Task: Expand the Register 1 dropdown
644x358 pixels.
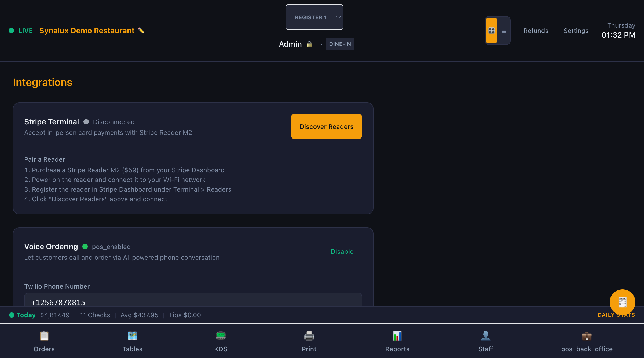Action: click(x=314, y=17)
